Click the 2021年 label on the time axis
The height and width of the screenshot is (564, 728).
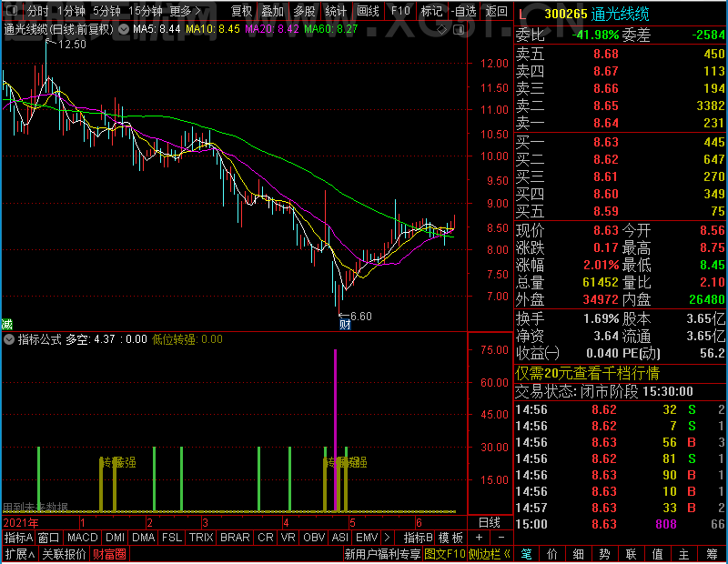click(21, 523)
